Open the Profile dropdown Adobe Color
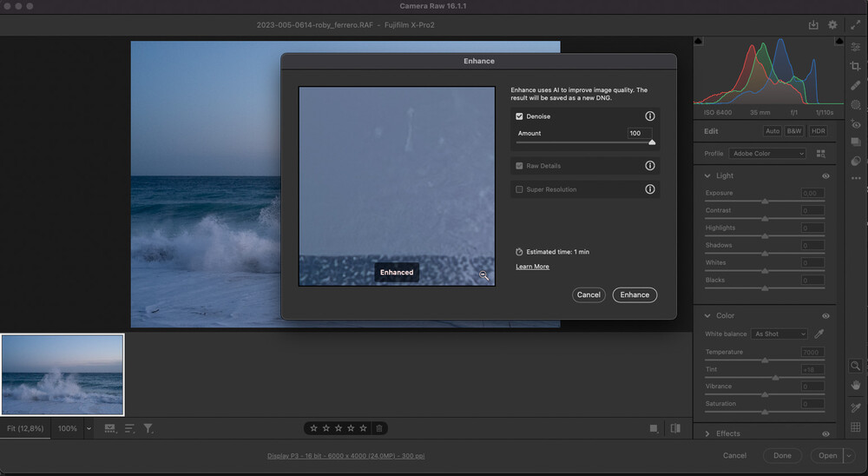This screenshot has height=476, width=868. 766,154
